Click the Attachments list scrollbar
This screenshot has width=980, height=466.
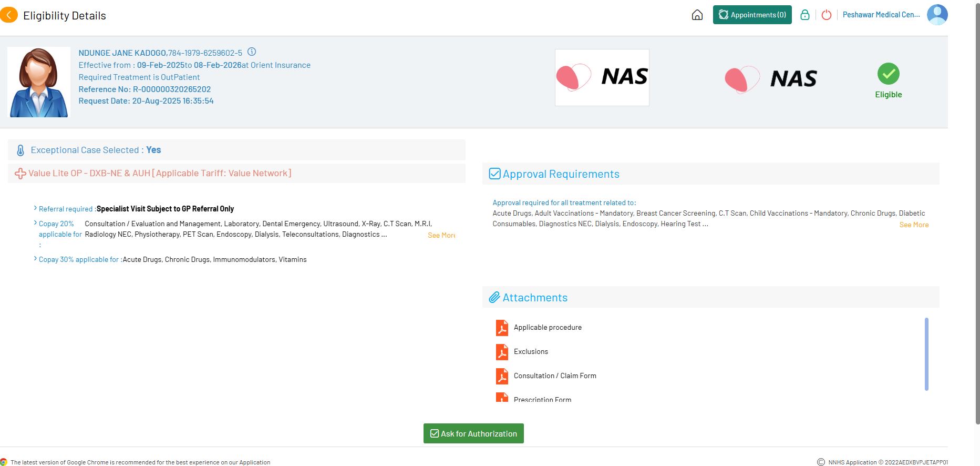pyautogui.click(x=926, y=354)
